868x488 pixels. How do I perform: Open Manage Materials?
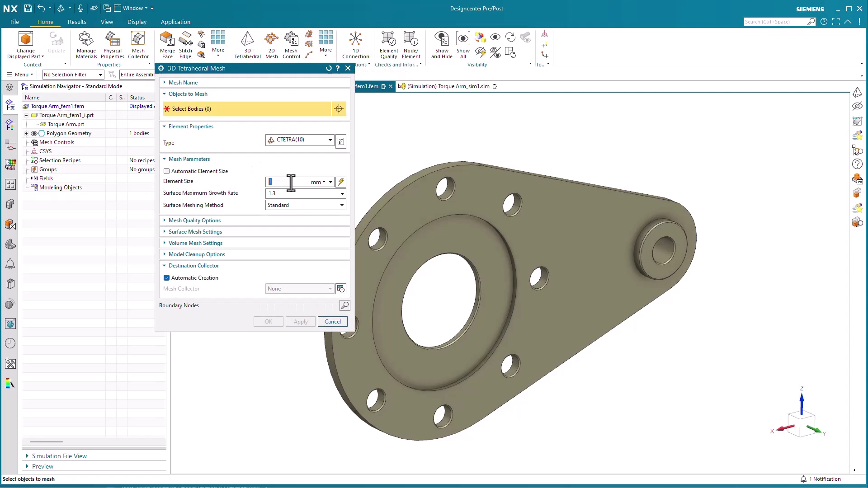86,44
